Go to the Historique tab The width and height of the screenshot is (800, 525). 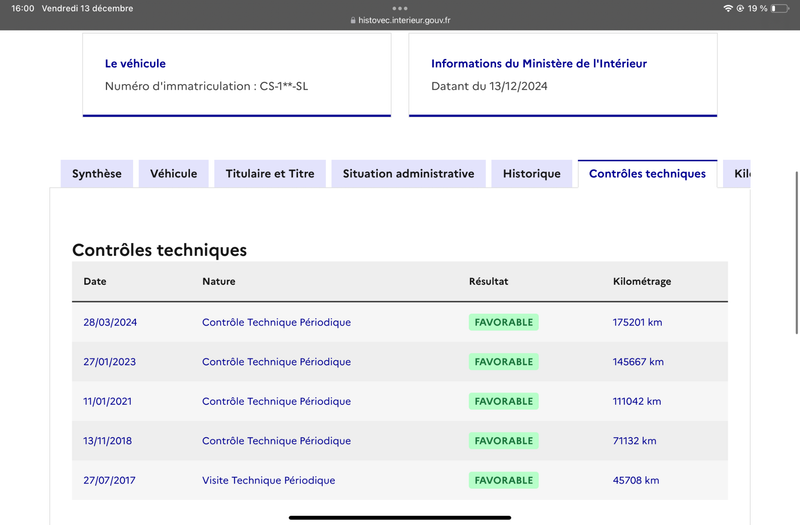pos(532,174)
